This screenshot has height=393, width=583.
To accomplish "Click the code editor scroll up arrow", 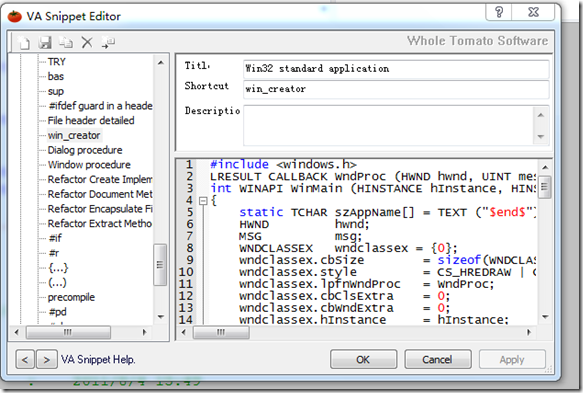I will [545, 167].
